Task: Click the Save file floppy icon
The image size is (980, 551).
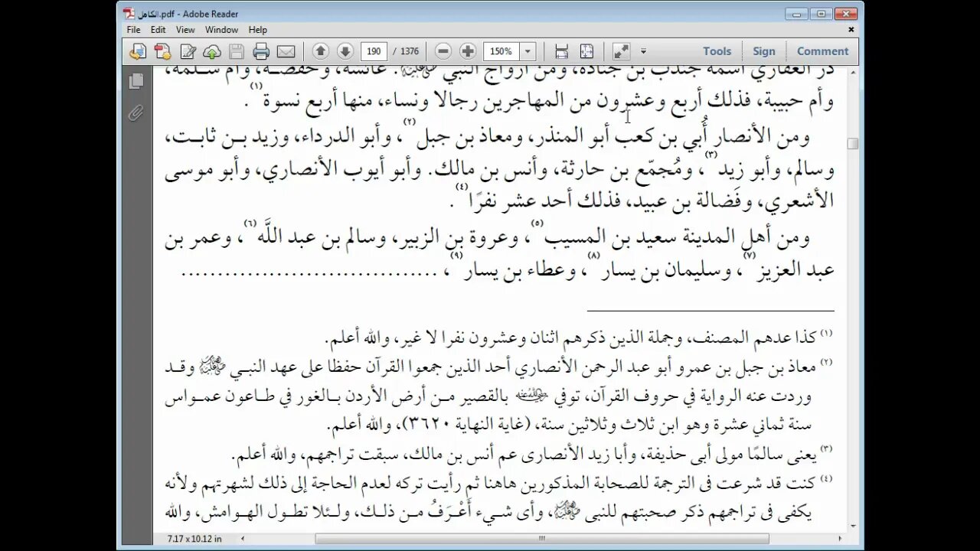Action: [x=237, y=51]
